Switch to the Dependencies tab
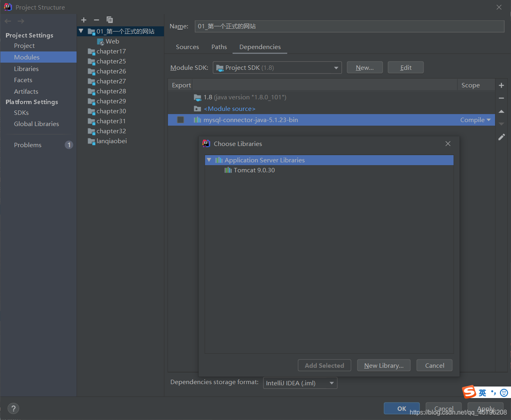The image size is (511, 420). point(260,47)
